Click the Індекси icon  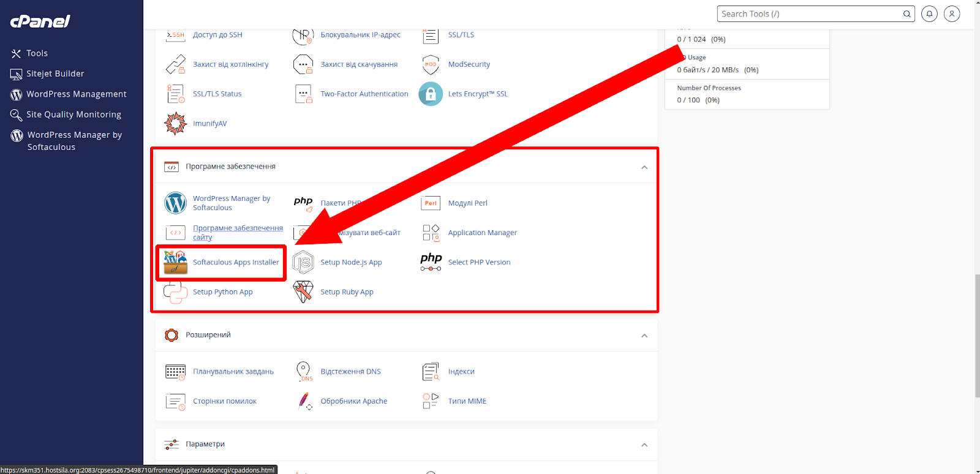[x=431, y=372]
